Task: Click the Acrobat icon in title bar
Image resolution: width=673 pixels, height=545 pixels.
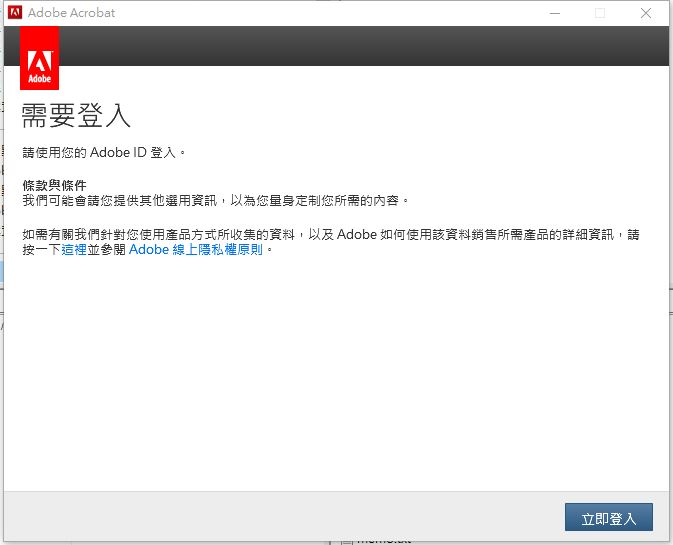Action: [x=14, y=13]
